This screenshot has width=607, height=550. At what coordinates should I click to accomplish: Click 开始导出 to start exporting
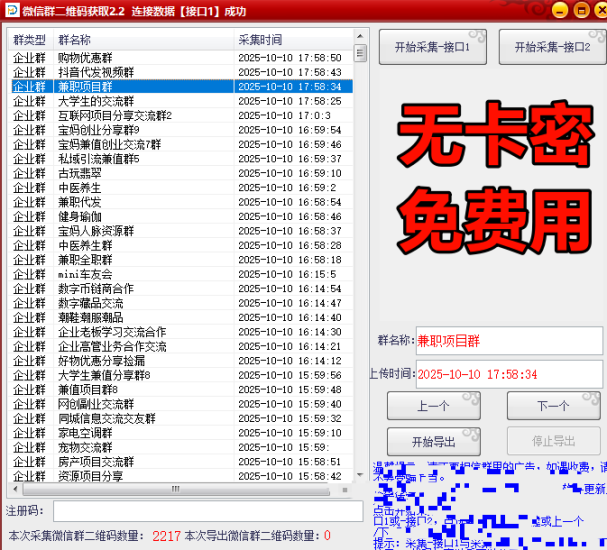pos(434,441)
